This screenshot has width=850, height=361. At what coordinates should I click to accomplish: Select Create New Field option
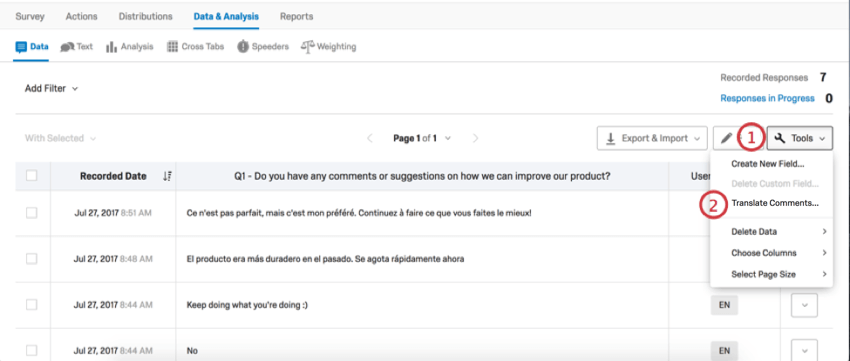pos(768,163)
